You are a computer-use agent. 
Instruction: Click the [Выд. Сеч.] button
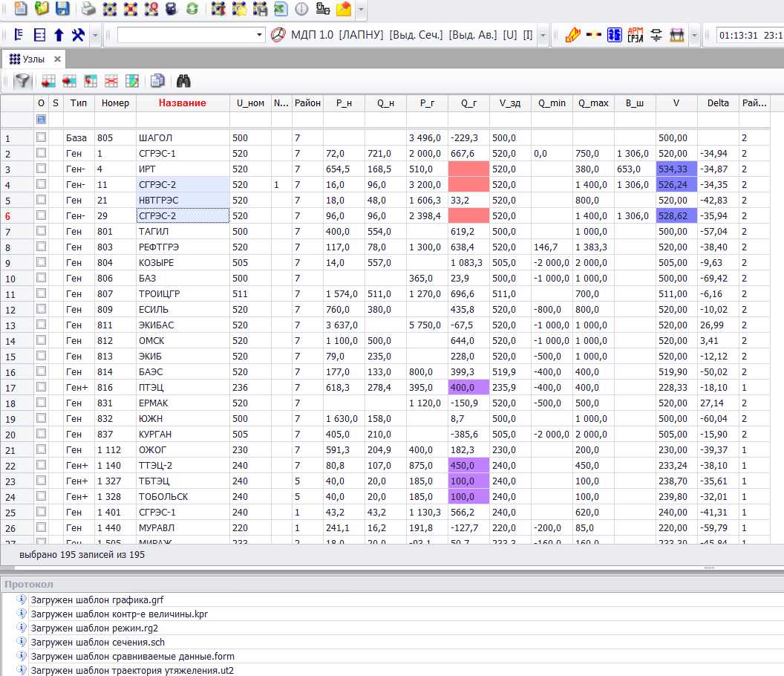[416, 35]
